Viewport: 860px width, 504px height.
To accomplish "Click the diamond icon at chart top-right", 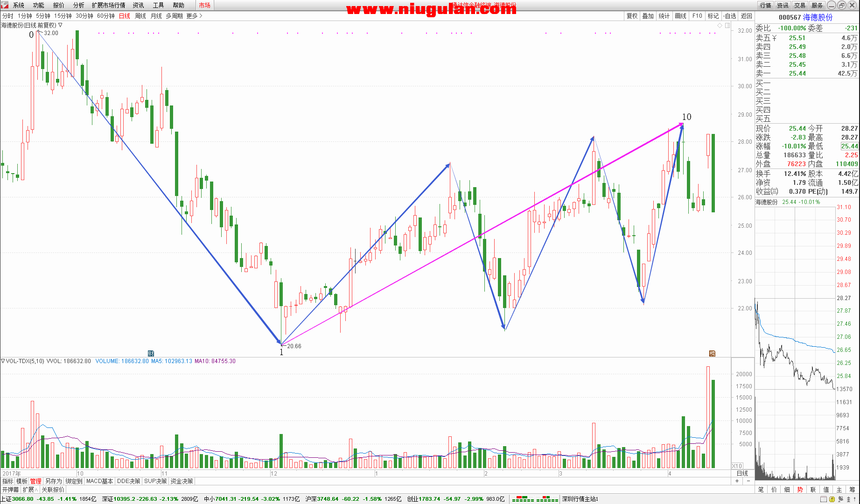I will [x=720, y=25].
